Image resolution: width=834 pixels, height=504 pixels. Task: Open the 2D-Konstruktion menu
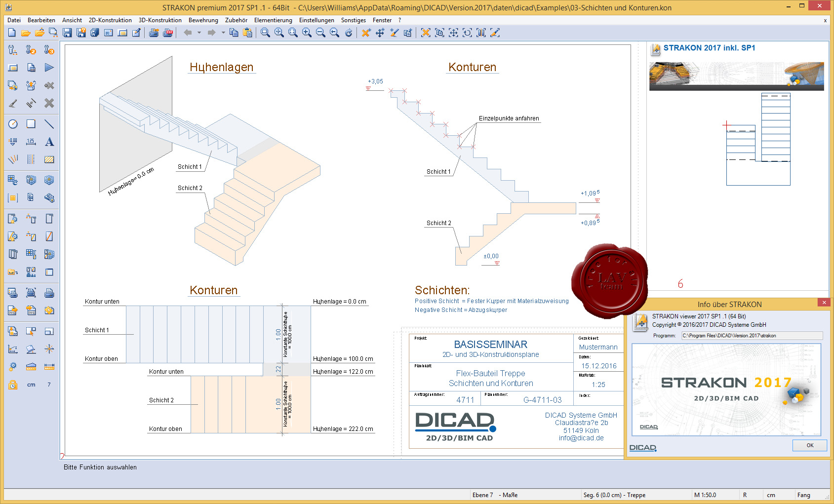110,20
